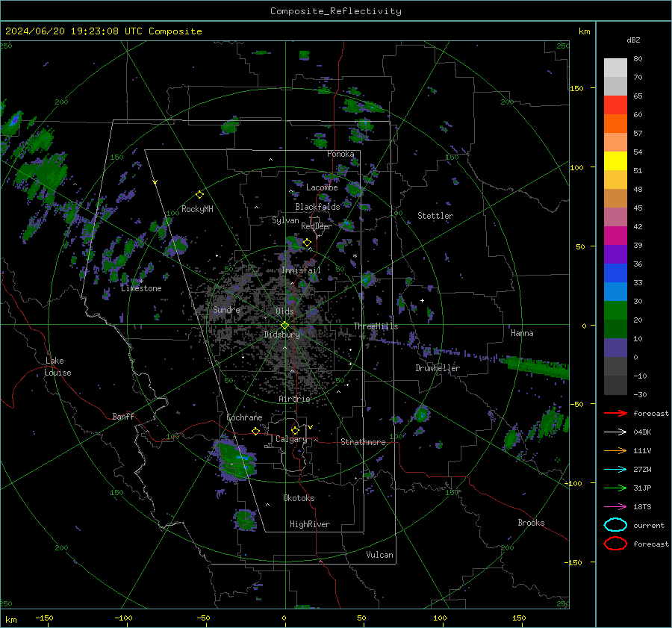672x628 pixels.
Task: Click the dBZ legend heading
Action: 633,40
